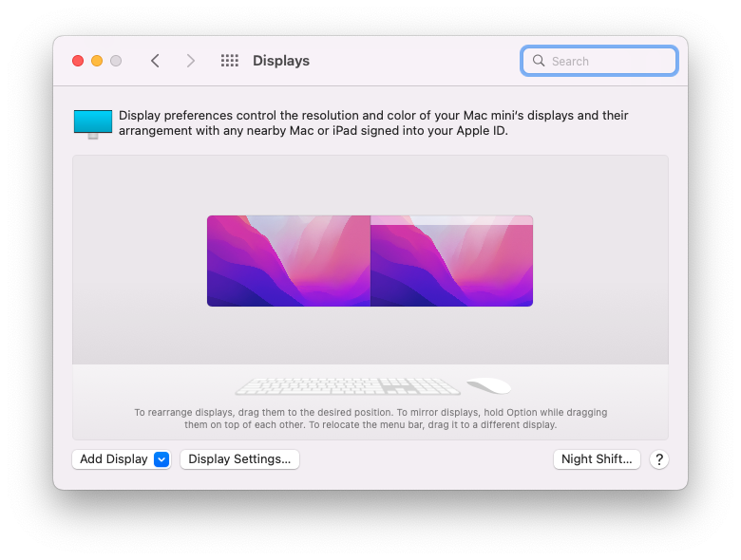This screenshot has height=560, width=741.
Task: Open Night Shift… options
Action: coord(597,459)
